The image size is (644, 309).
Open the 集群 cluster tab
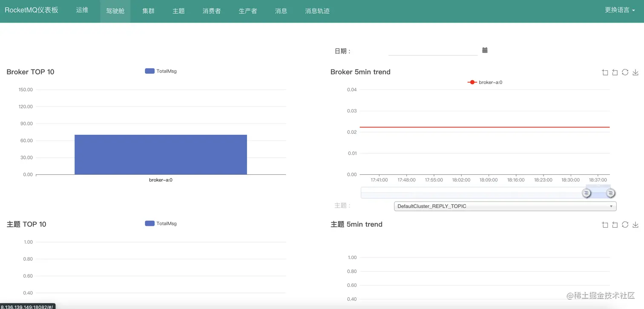coord(149,11)
